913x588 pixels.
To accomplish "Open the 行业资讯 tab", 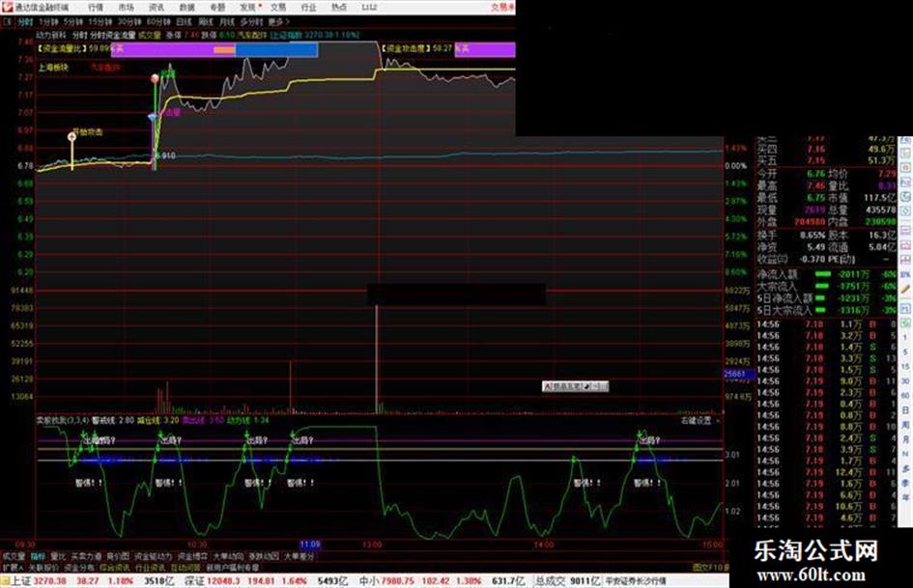I will point(151,568).
